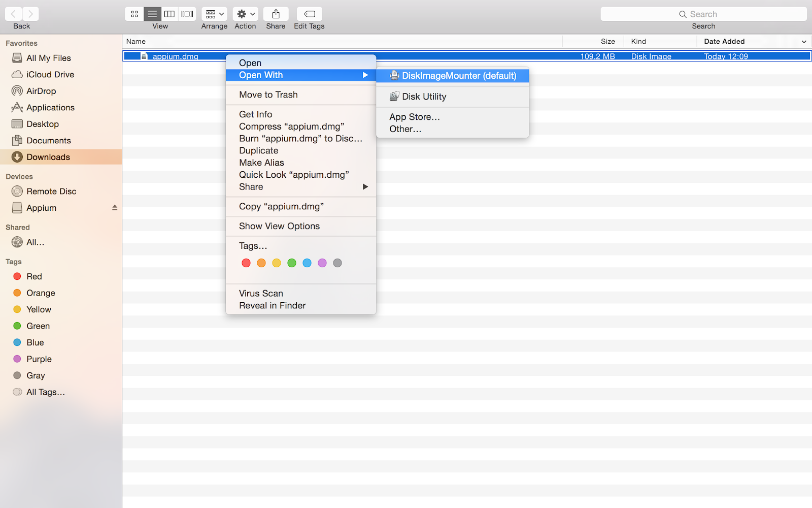Open Applications folder in sidebar
Viewport: 812px width, 508px height.
[61, 108]
